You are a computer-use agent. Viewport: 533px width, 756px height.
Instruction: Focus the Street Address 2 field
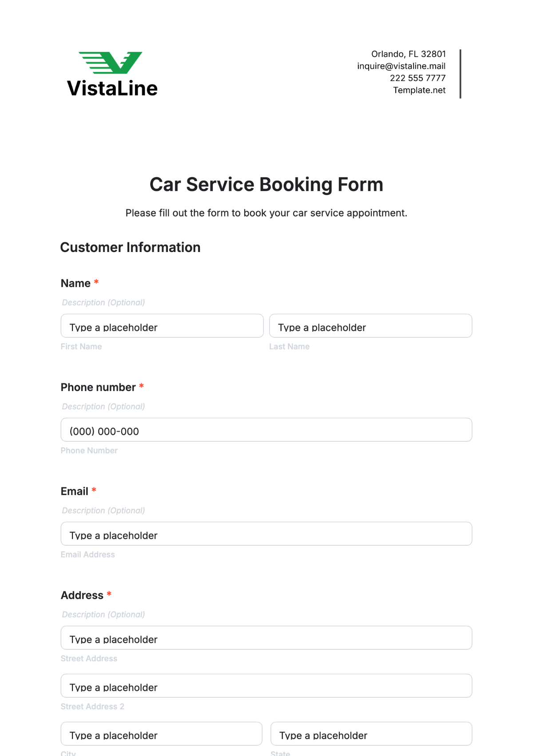coord(266,686)
